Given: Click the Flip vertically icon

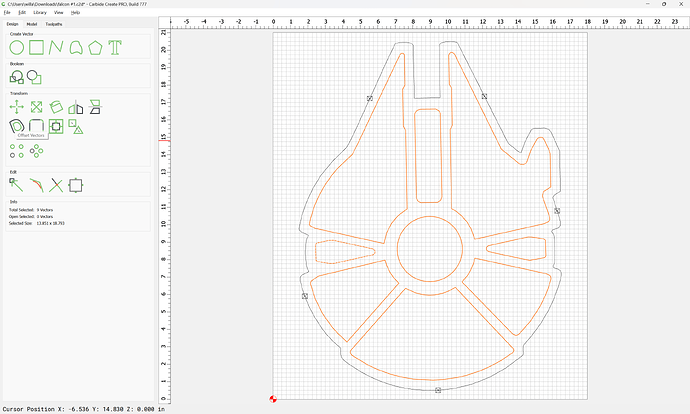Looking at the screenshot, I should click(95, 107).
